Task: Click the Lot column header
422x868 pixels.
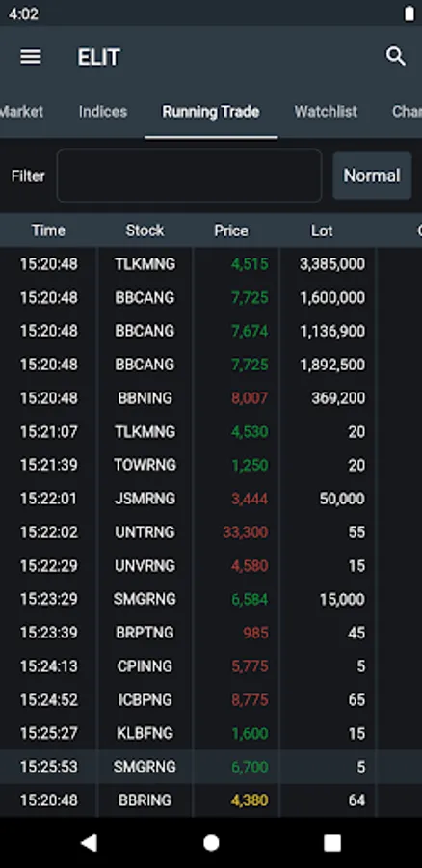Action: [322, 231]
